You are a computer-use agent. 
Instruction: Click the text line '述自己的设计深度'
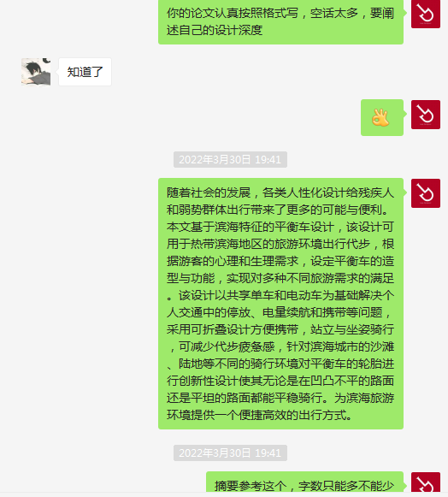click(x=215, y=31)
